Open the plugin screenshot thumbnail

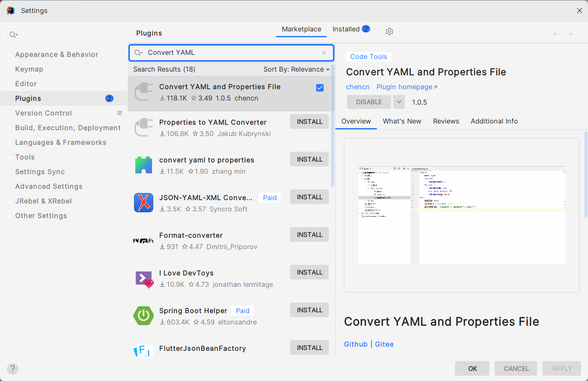tap(462, 215)
